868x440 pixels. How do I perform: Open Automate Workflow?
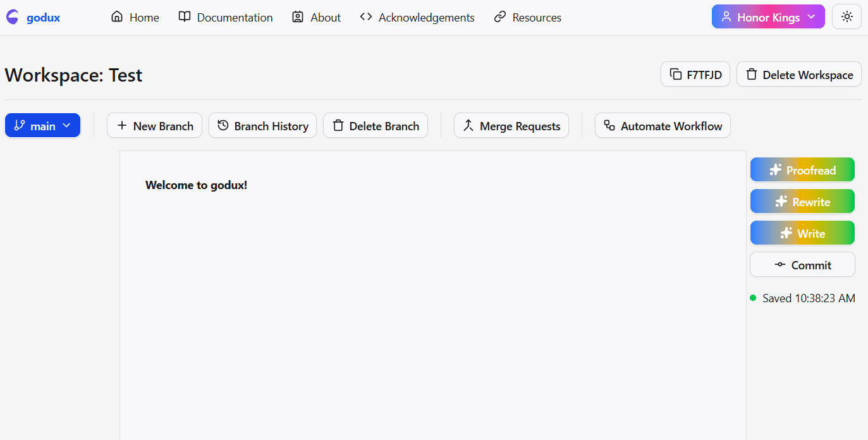click(x=663, y=126)
